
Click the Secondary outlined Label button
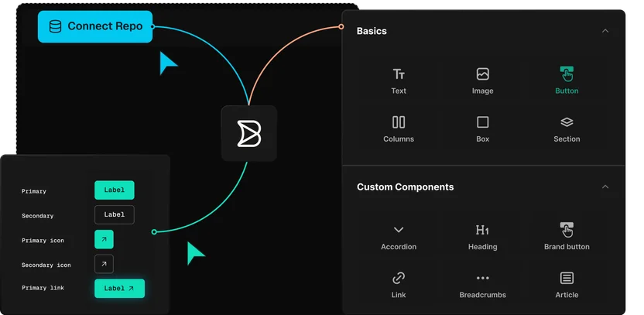click(x=115, y=215)
